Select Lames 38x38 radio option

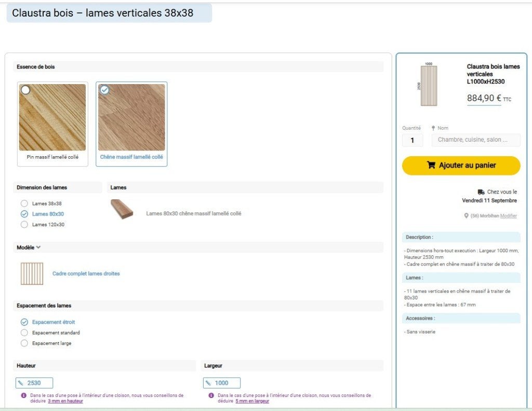(x=24, y=203)
